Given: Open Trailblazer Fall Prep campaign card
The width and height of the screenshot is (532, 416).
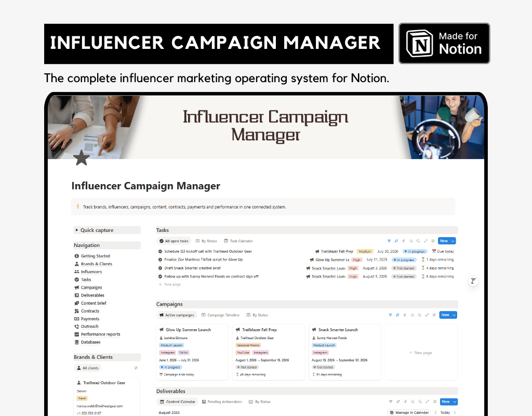Looking at the screenshot, I should pos(269,353).
